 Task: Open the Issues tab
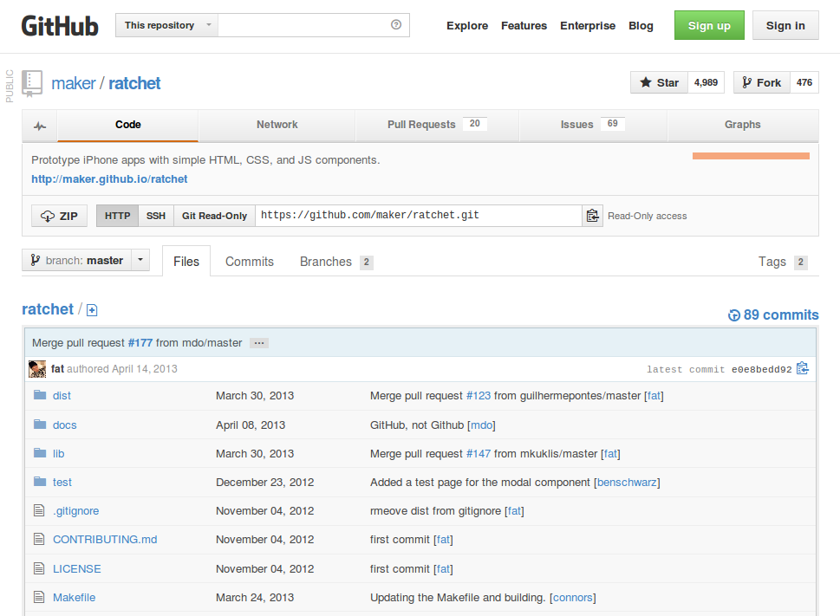click(576, 125)
